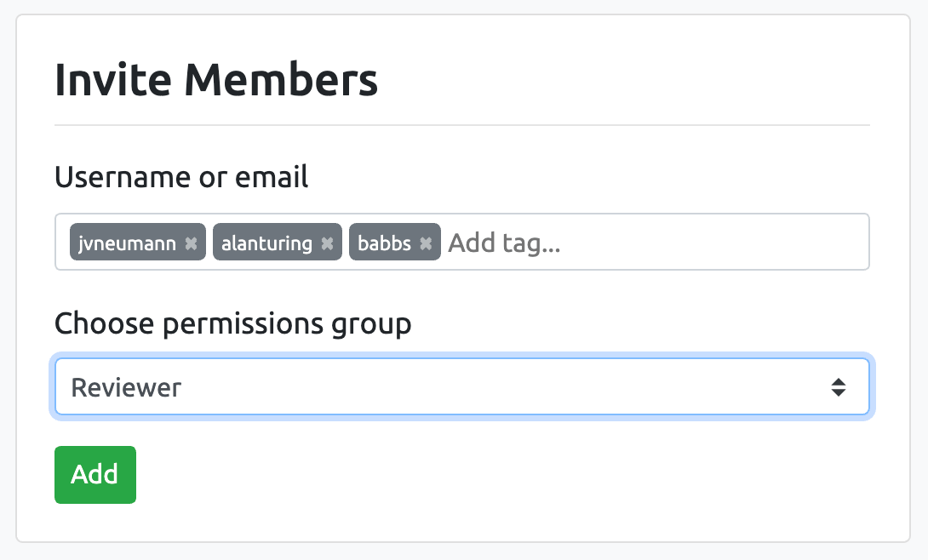Screen dimensions: 928x560
Task: Select the jvneumann tag chip
Action: [128, 243]
